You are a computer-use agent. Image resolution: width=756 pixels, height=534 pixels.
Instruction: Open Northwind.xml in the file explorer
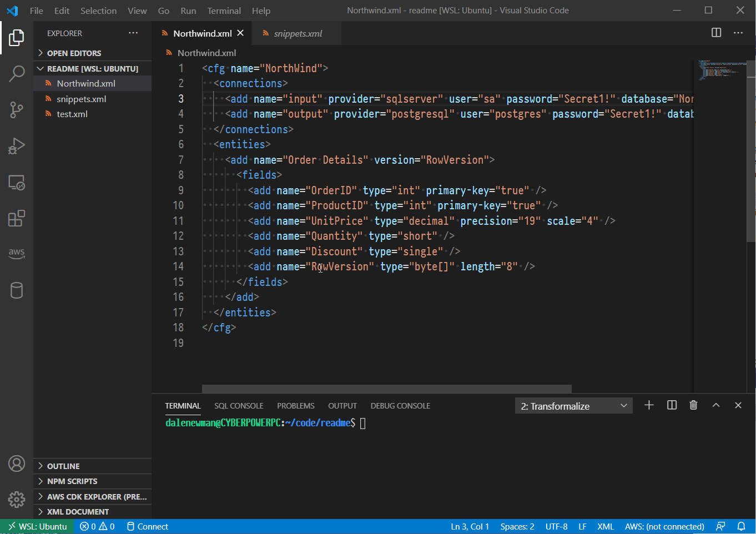coord(92,83)
